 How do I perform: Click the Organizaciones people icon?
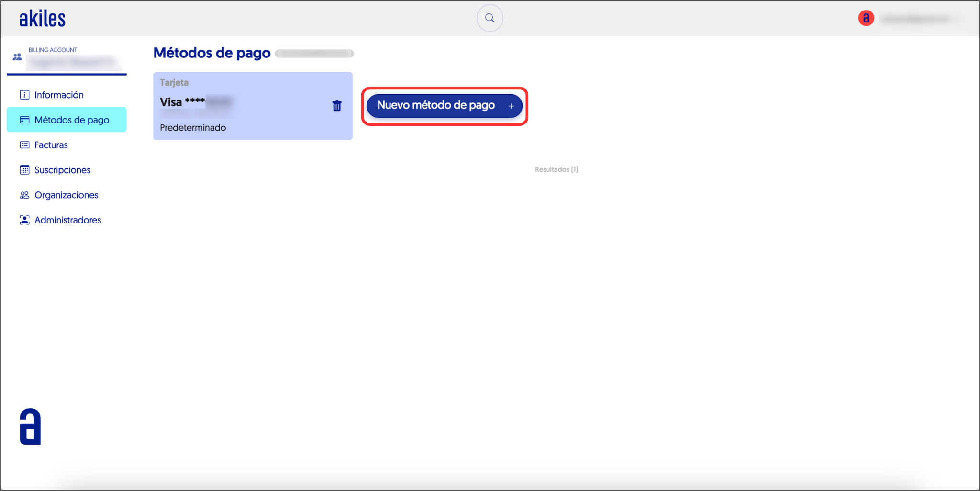[x=24, y=195]
